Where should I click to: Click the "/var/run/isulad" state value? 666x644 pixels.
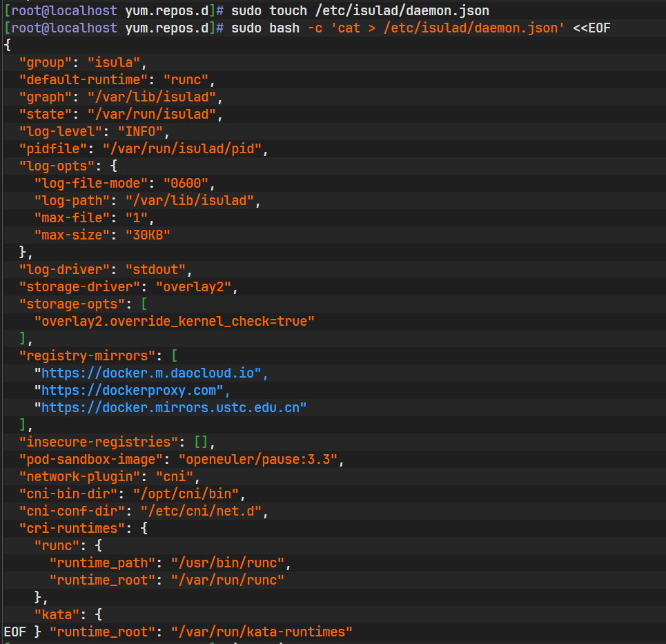click(152, 115)
